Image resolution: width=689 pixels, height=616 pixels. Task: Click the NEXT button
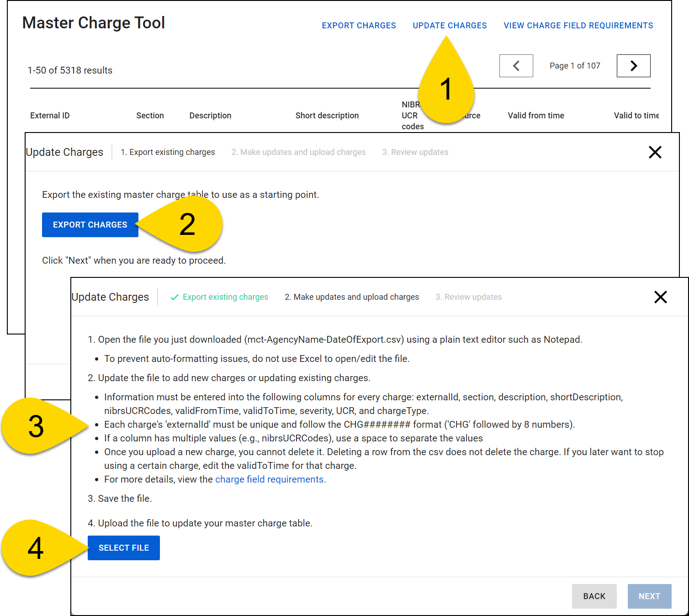649,596
